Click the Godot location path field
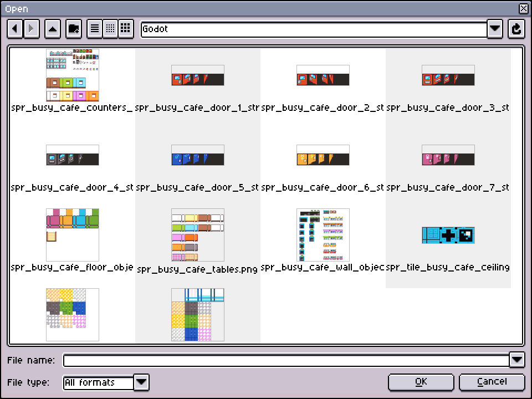Viewport: 532px width, 399px height. point(314,29)
